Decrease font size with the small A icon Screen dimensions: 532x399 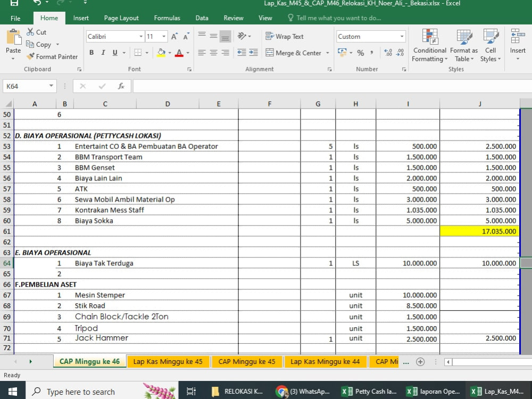pos(186,36)
